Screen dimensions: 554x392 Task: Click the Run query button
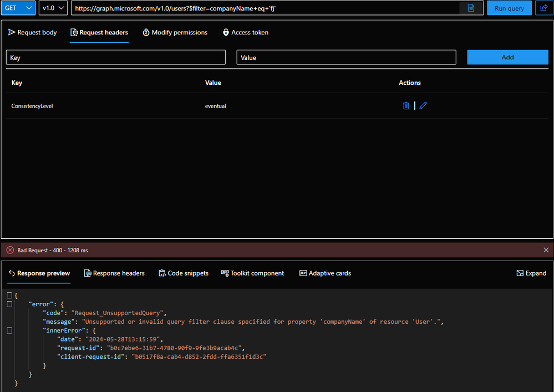(509, 8)
